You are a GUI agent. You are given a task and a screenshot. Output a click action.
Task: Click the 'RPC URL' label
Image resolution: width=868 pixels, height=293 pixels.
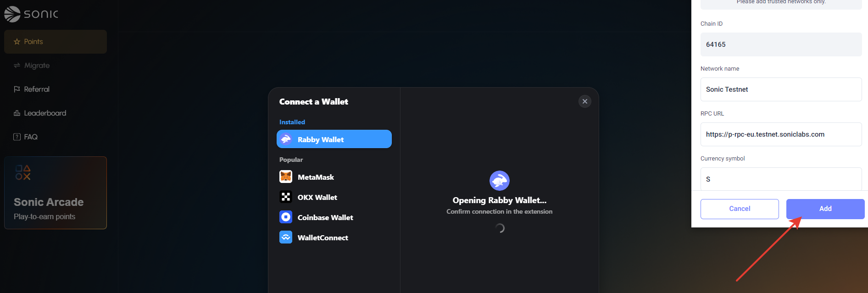point(712,114)
